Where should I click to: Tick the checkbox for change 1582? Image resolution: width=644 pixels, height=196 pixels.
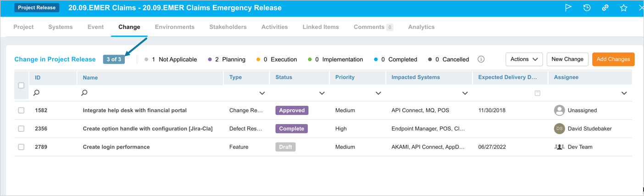tap(21, 110)
